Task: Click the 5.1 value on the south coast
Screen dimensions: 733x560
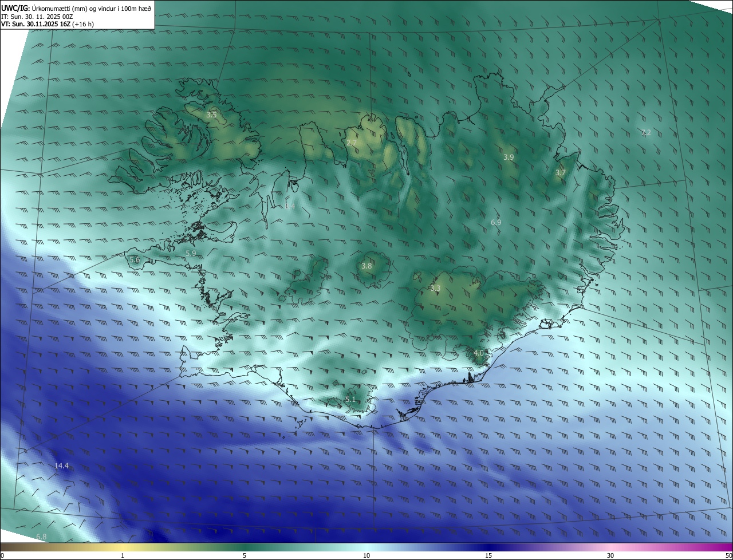Action: click(350, 400)
